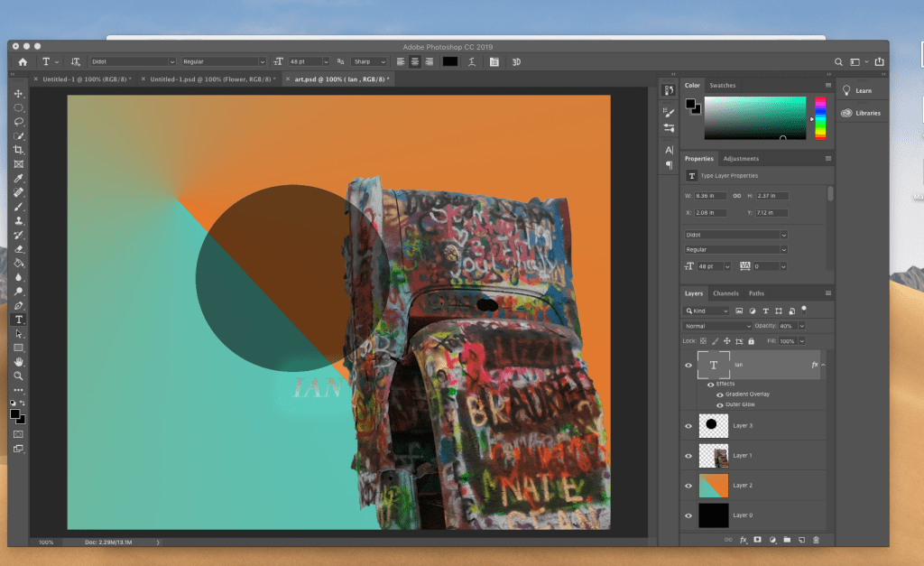Select the Elliptical Marquee tool

[18, 108]
